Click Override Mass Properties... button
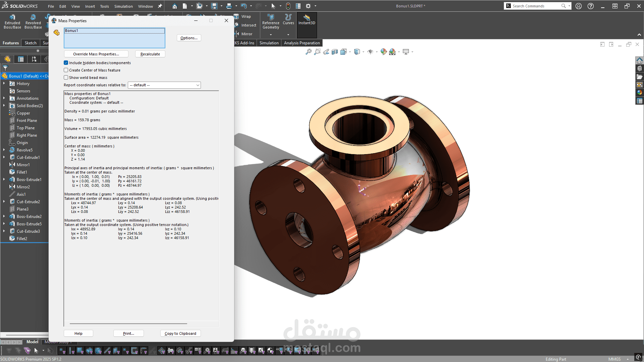 (96, 54)
